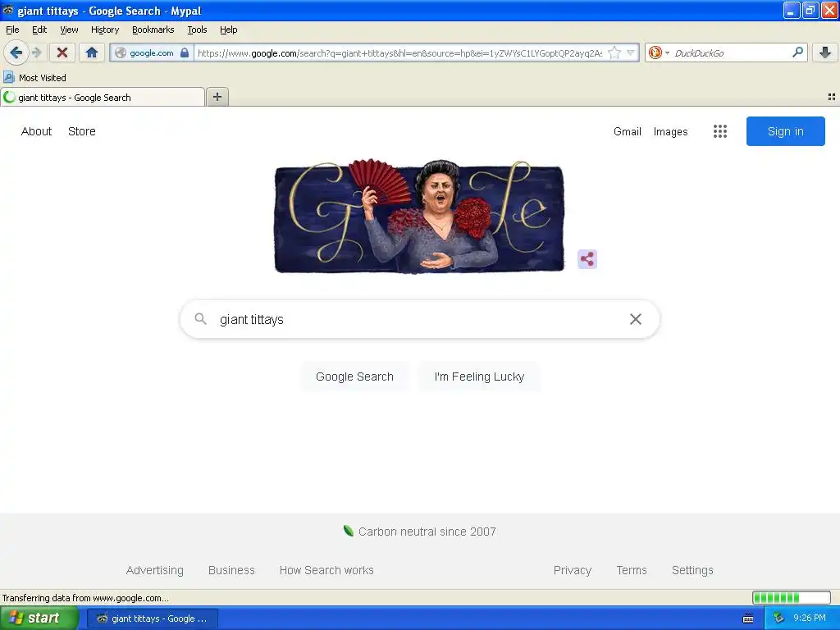Clear the Google search query with X

(x=636, y=319)
